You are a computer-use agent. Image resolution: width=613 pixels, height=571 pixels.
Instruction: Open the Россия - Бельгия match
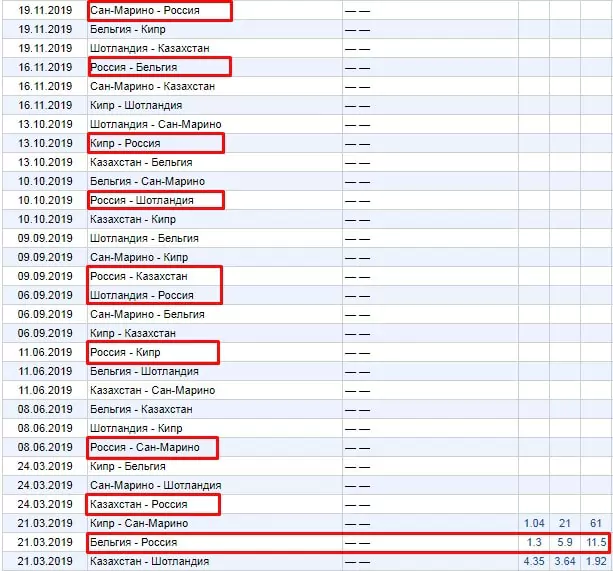(133, 67)
